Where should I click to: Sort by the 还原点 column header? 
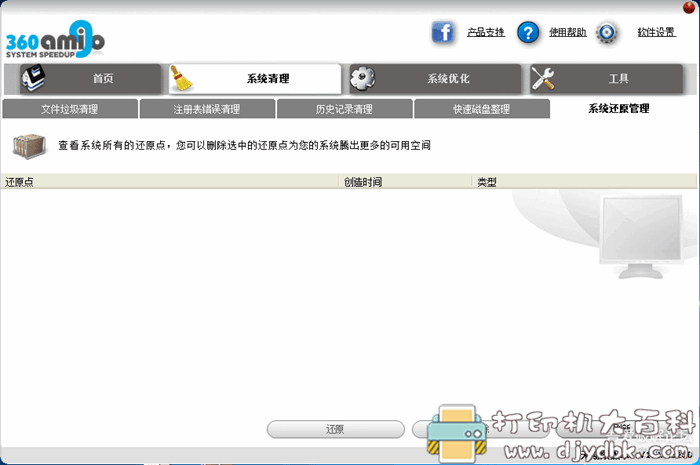point(170,182)
